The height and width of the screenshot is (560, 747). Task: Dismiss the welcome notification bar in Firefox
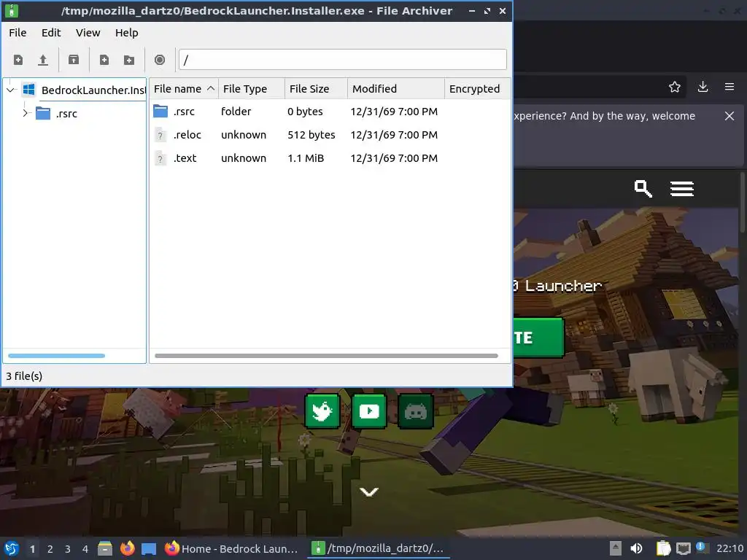(x=729, y=116)
